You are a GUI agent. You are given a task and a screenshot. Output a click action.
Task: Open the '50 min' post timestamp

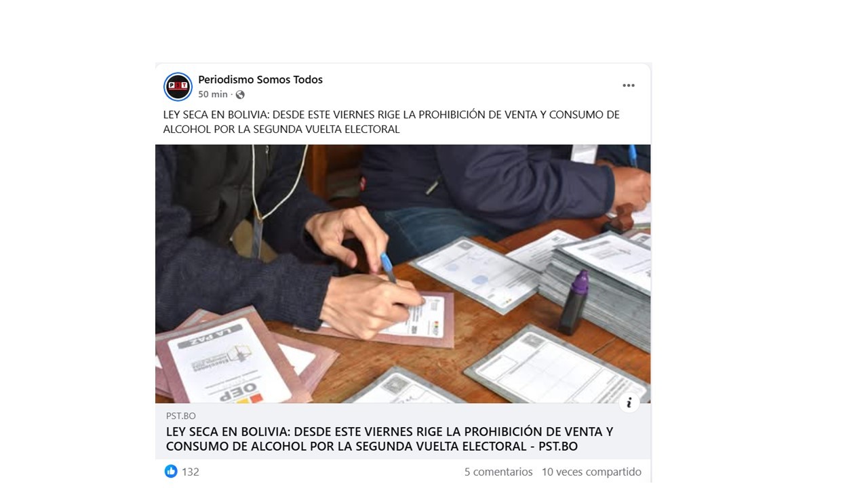click(x=213, y=95)
